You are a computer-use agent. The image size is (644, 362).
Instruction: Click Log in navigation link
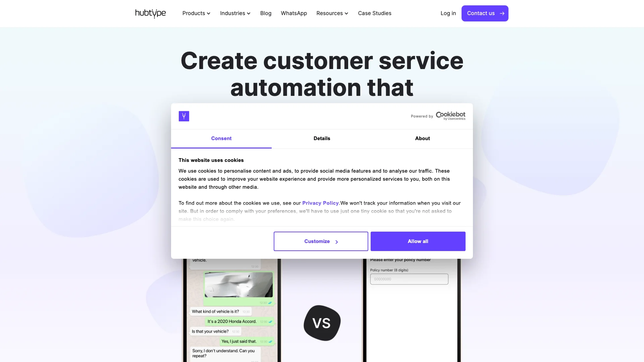448,13
